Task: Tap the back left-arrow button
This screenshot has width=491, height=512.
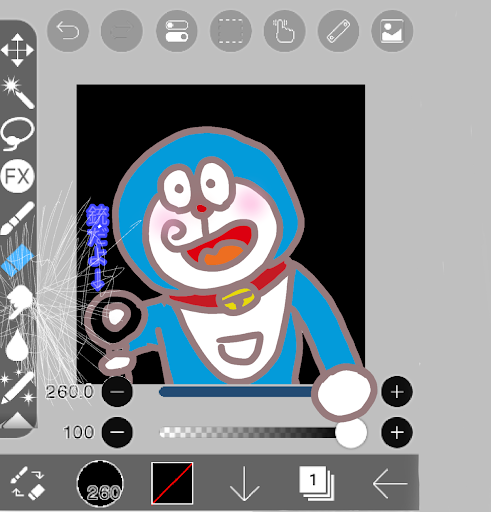Action: pos(390,483)
